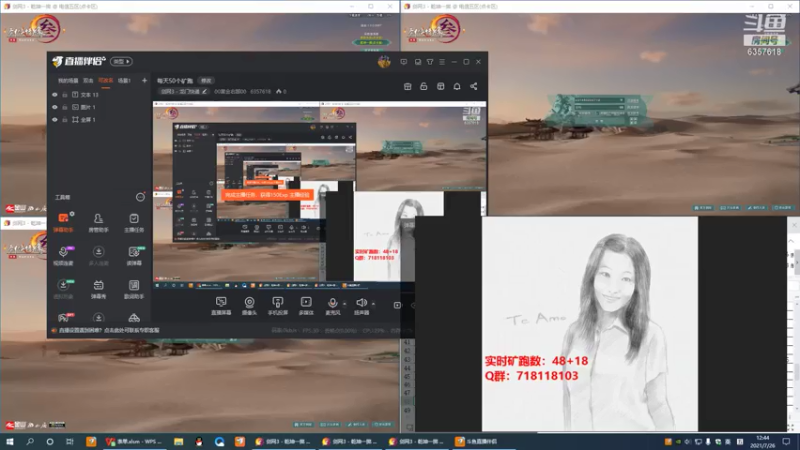Open the 歌词助手 tool
Screen dimensions: 800x450
134,289
